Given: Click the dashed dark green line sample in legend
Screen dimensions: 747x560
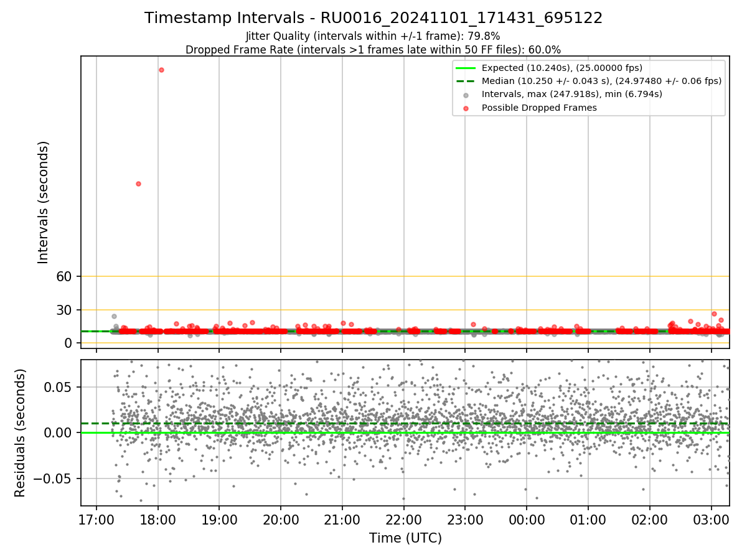Looking at the screenshot, I should [466, 81].
